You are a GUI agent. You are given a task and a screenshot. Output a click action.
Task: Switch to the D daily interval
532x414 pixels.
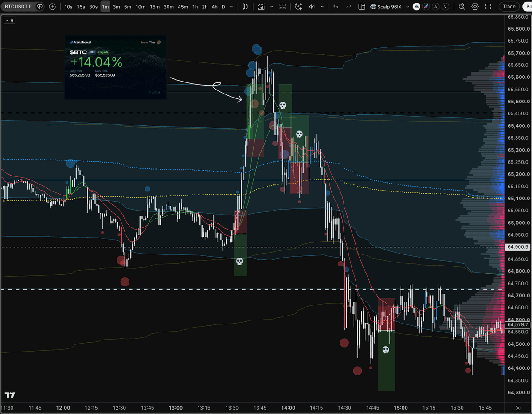coord(223,7)
